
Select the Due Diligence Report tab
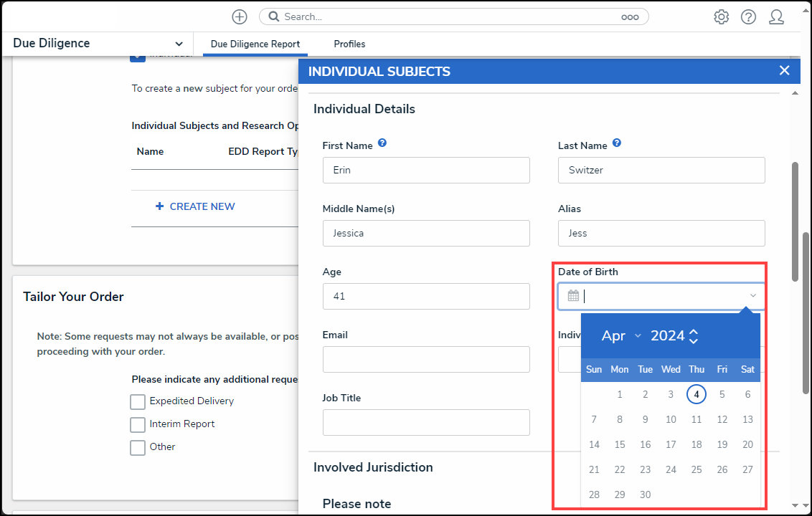pos(255,44)
